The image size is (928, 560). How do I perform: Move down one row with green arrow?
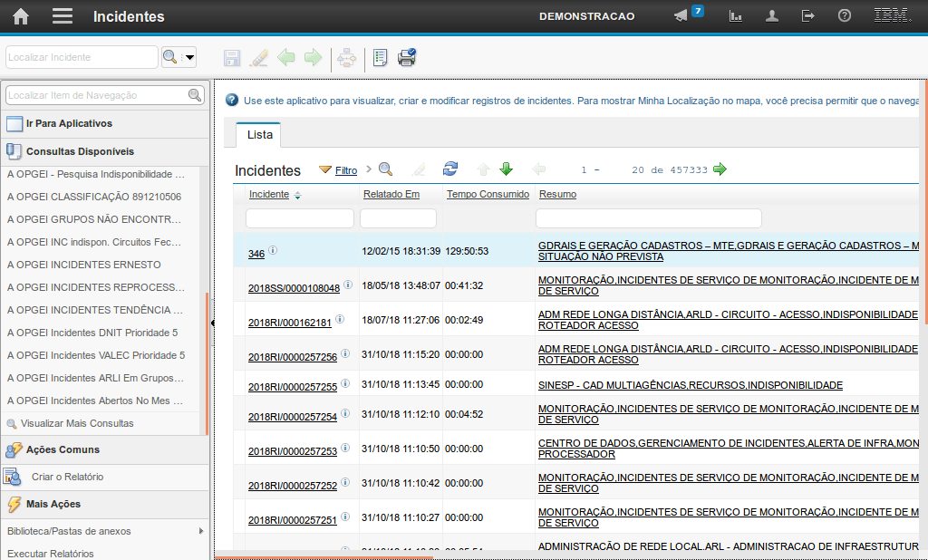click(506, 169)
